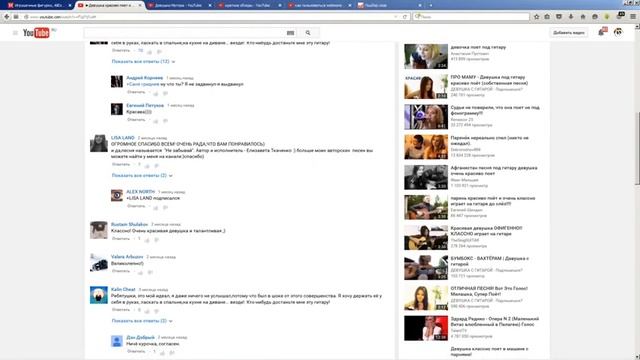Viewport: 640px width, 360px height.
Task: Open 'Афганистан песня под гитару' video thumbnail
Action: [x=426, y=177]
